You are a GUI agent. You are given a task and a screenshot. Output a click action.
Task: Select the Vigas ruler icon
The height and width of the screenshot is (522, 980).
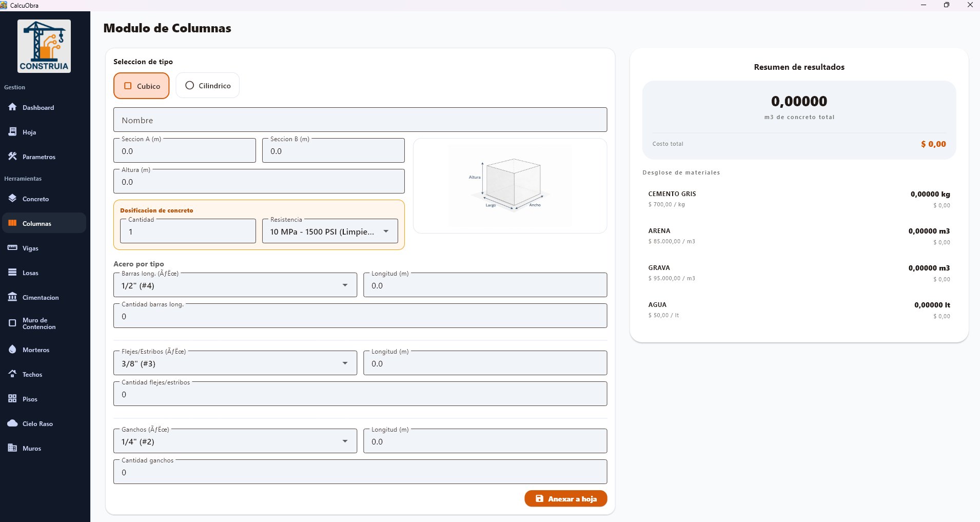pyautogui.click(x=12, y=248)
